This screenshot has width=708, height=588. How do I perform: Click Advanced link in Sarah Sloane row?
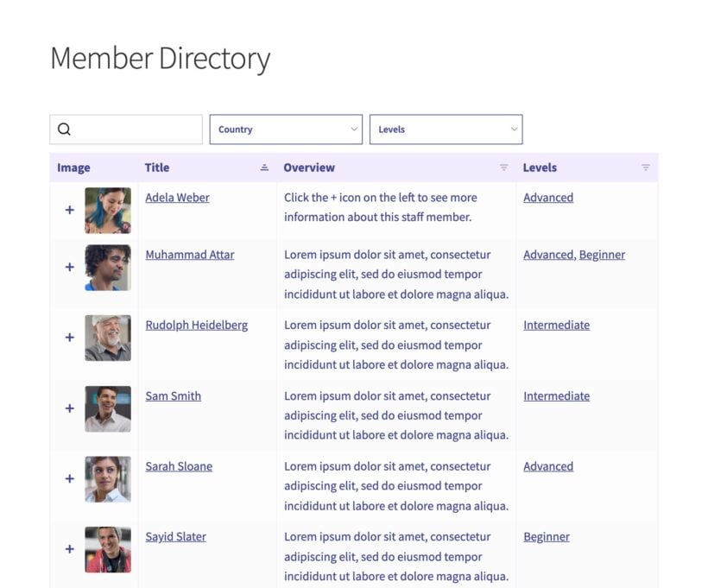click(x=548, y=466)
